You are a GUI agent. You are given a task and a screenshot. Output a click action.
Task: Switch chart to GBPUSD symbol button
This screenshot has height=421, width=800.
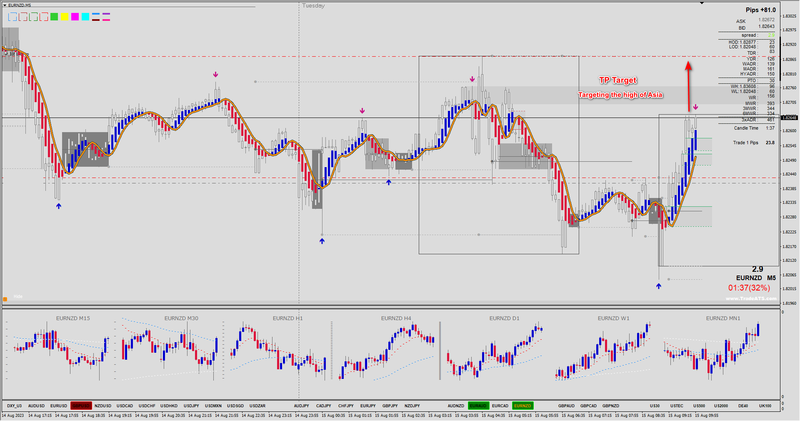[x=81, y=406]
